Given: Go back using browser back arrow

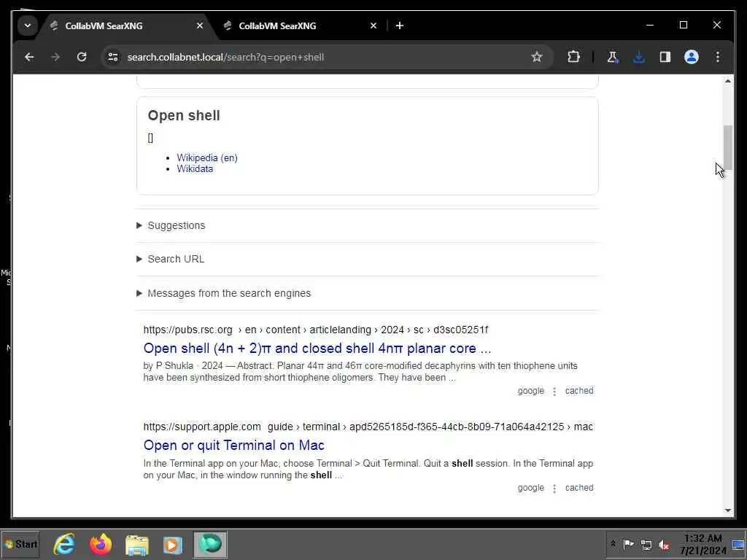Looking at the screenshot, I should point(29,57).
